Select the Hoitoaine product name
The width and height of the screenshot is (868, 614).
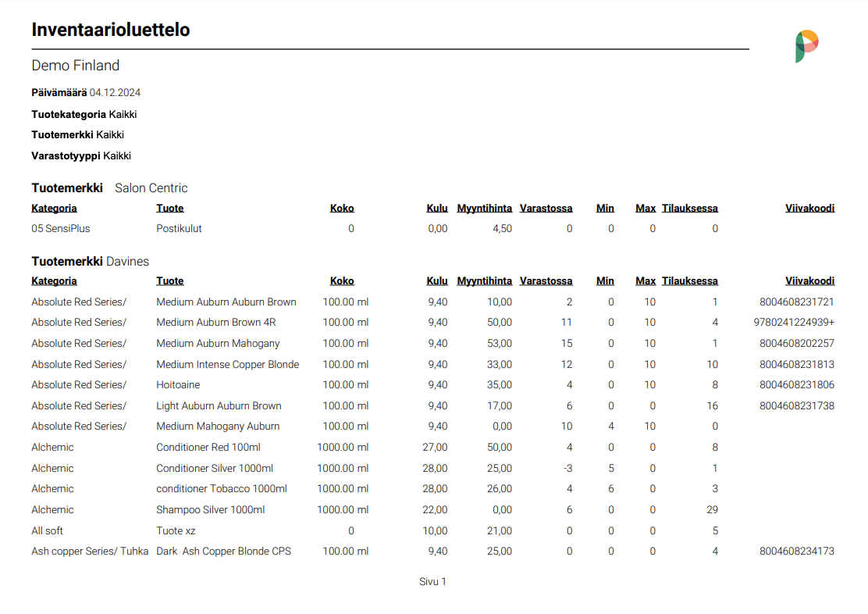coord(178,385)
